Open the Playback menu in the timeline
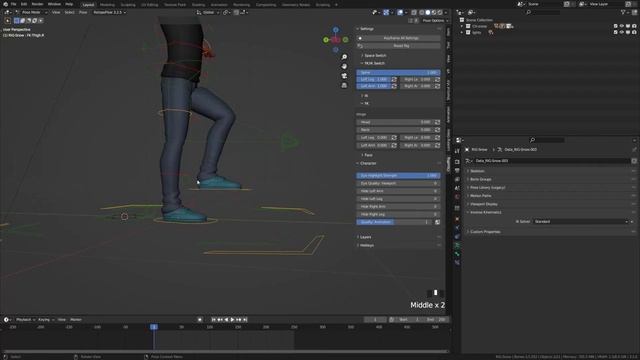This screenshot has width=640, height=360. pyautogui.click(x=25, y=320)
